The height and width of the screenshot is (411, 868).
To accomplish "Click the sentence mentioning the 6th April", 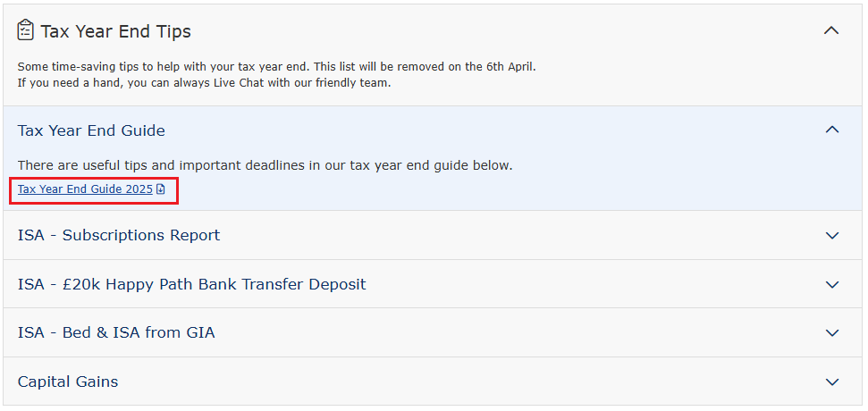I will tap(277, 67).
